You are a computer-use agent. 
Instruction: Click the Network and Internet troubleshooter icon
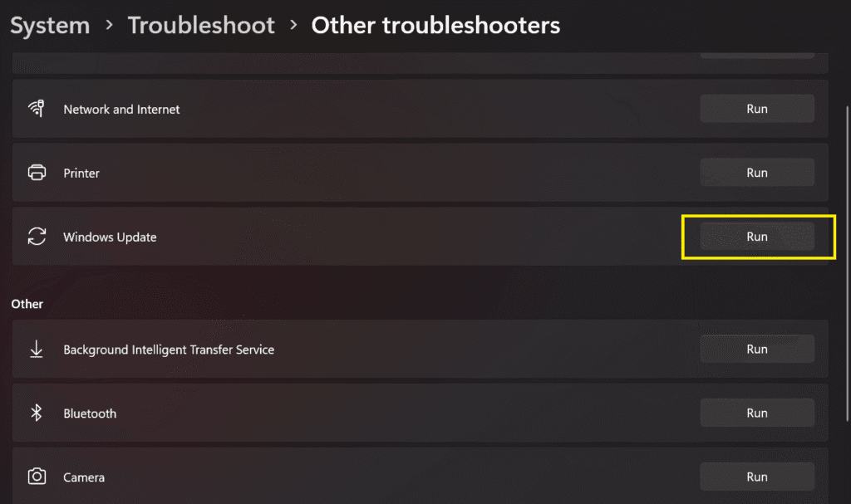(37, 108)
